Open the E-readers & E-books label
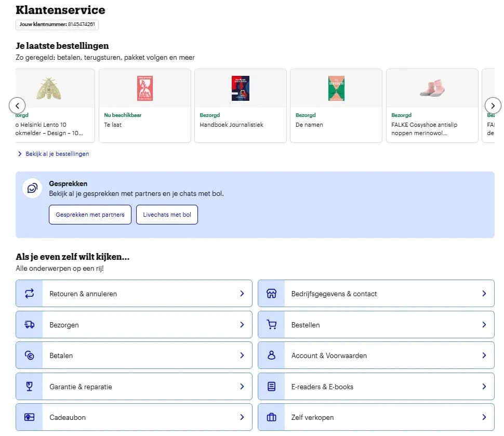The image size is (504, 436). 322,387
